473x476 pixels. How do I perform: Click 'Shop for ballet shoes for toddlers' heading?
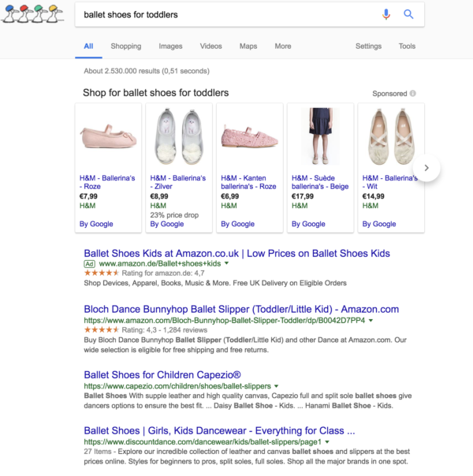(156, 92)
